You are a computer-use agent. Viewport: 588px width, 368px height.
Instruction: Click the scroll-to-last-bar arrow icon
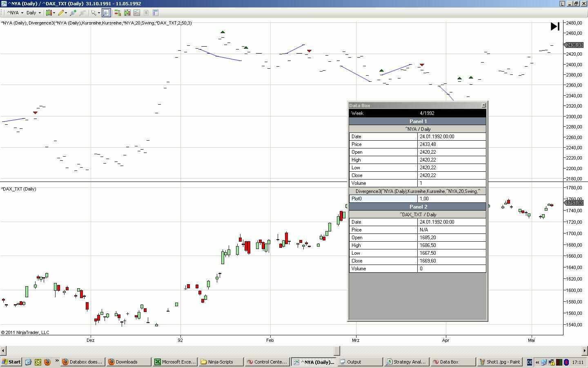[555, 27]
